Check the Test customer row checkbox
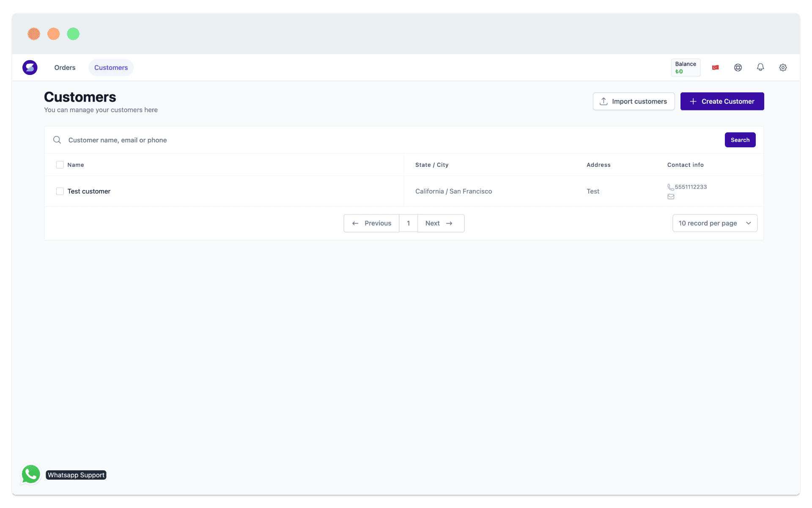The image size is (812, 508). click(60, 191)
